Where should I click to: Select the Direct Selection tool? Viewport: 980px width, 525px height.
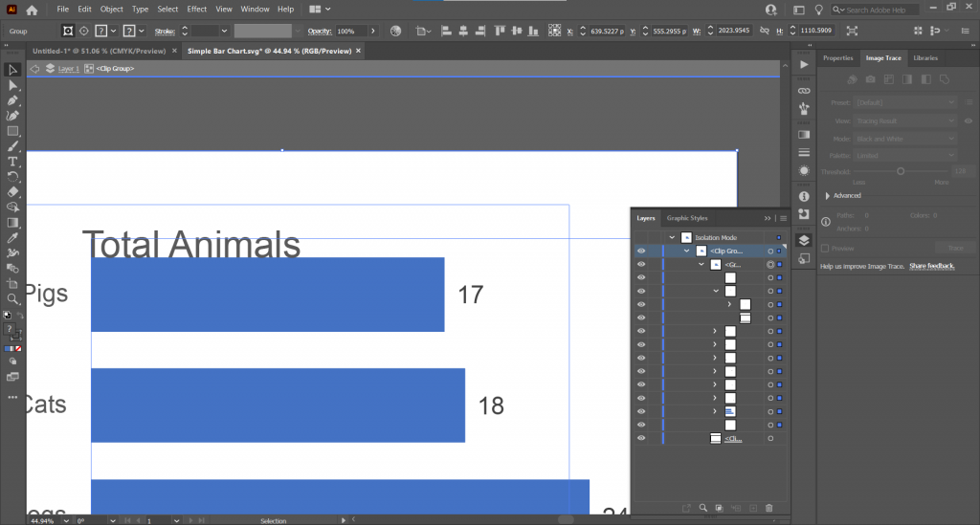click(12, 85)
